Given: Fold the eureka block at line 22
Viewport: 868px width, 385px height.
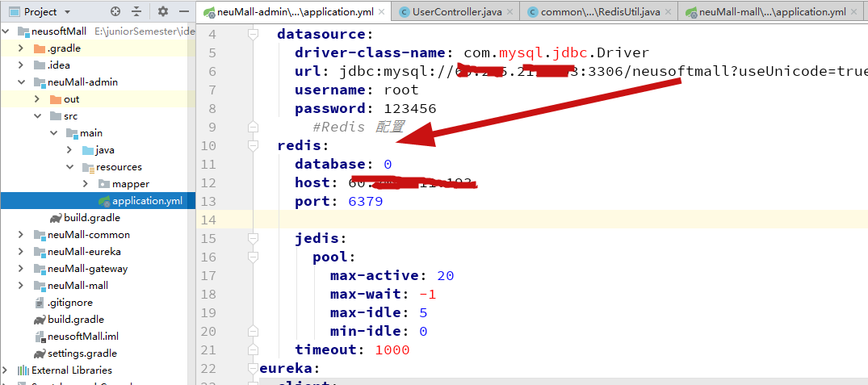Looking at the screenshot, I should point(253,368).
